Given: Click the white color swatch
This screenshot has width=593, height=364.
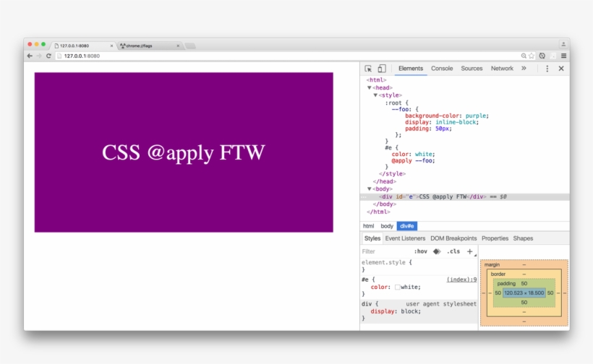Looking at the screenshot, I should [398, 287].
